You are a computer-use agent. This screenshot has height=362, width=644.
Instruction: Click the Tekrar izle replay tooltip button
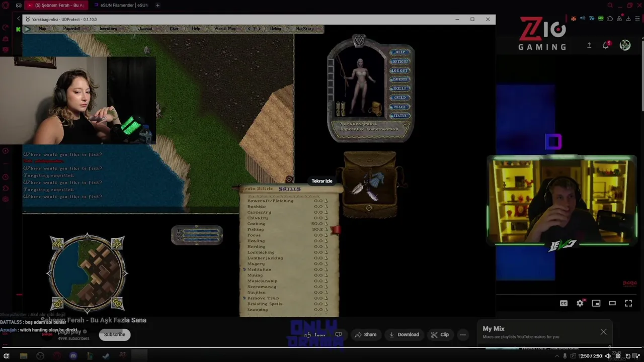point(322,181)
